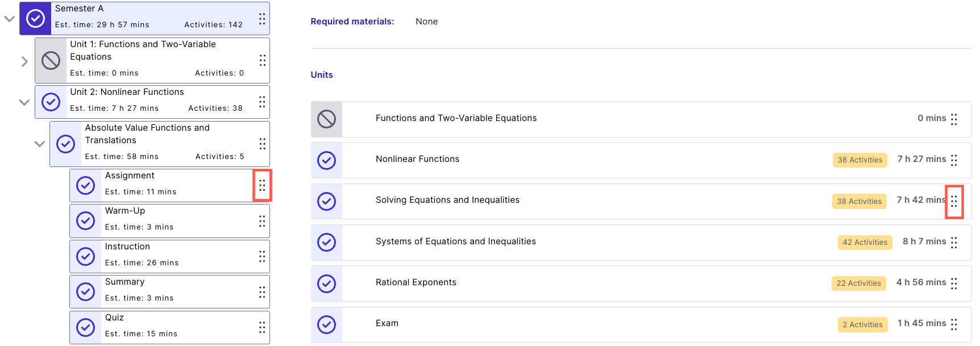Toggle the Instruction activity check circle
Screen dimensions: 980x346
(85, 256)
